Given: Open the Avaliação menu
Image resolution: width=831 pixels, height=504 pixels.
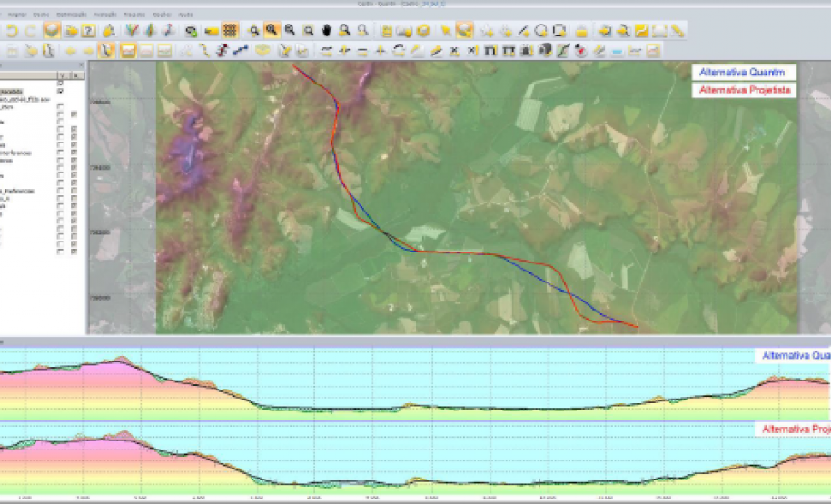Looking at the screenshot, I should point(105,15).
